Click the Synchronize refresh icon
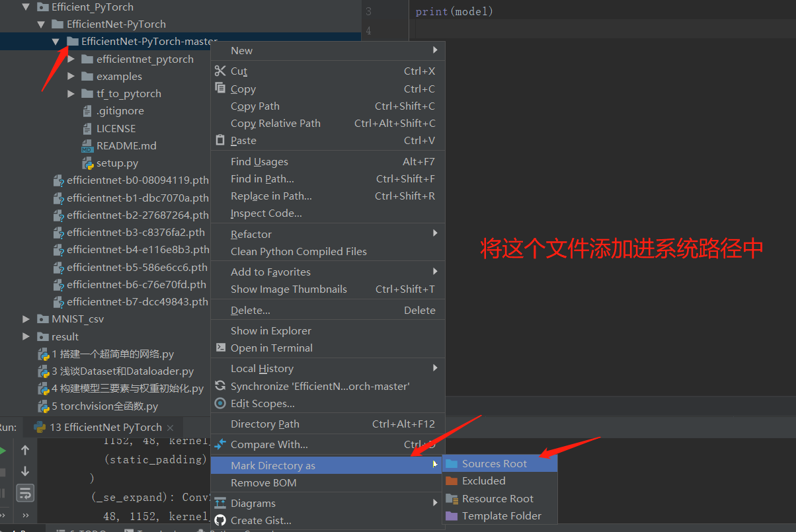 point(220,386)
